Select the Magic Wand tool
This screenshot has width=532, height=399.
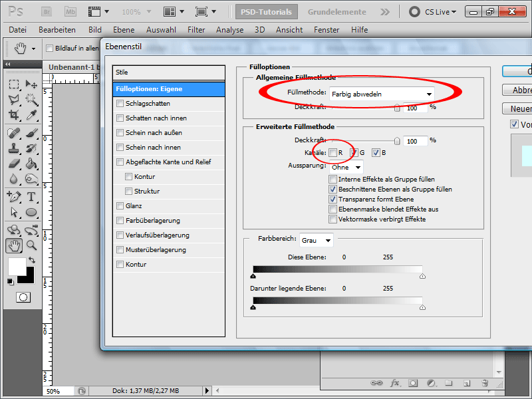tap(31, 99)
